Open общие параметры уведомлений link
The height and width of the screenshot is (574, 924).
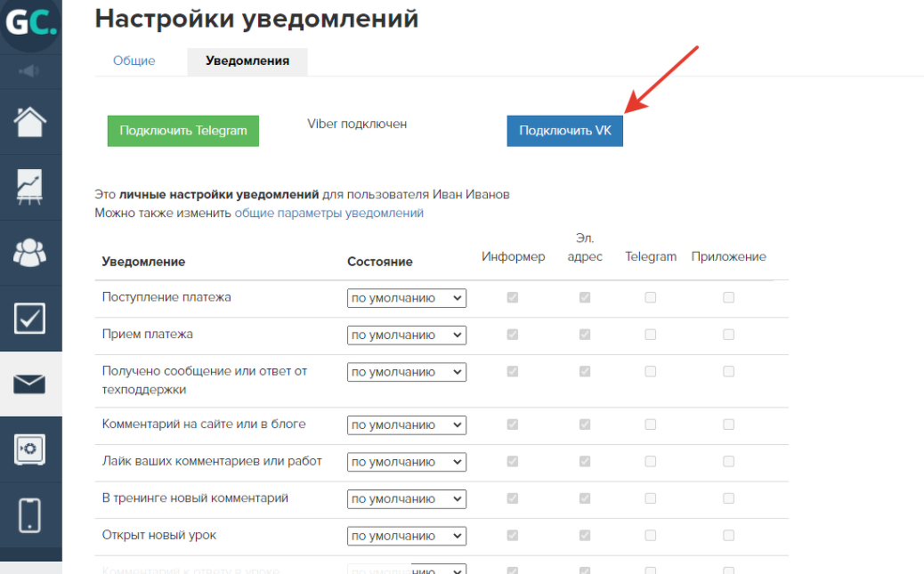[x=328, y=214]
